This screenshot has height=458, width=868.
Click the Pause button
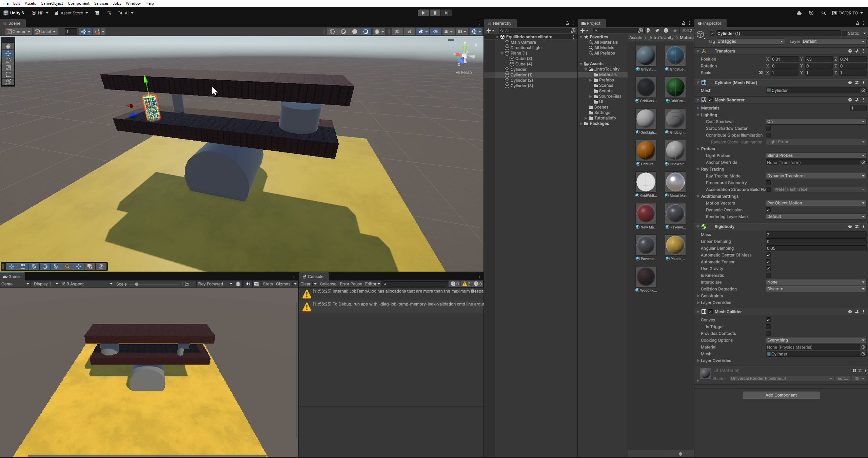pyautogui.click(x=435, y=13)
